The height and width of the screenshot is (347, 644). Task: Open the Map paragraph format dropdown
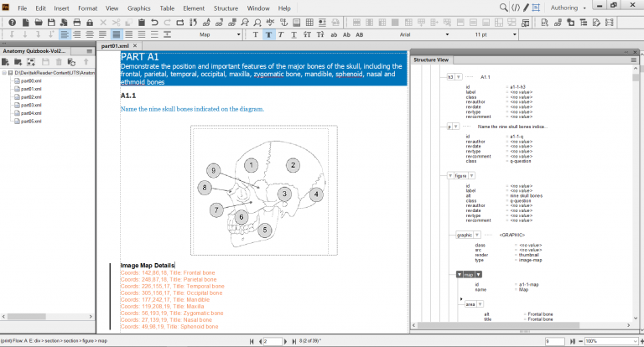[239, 34]
